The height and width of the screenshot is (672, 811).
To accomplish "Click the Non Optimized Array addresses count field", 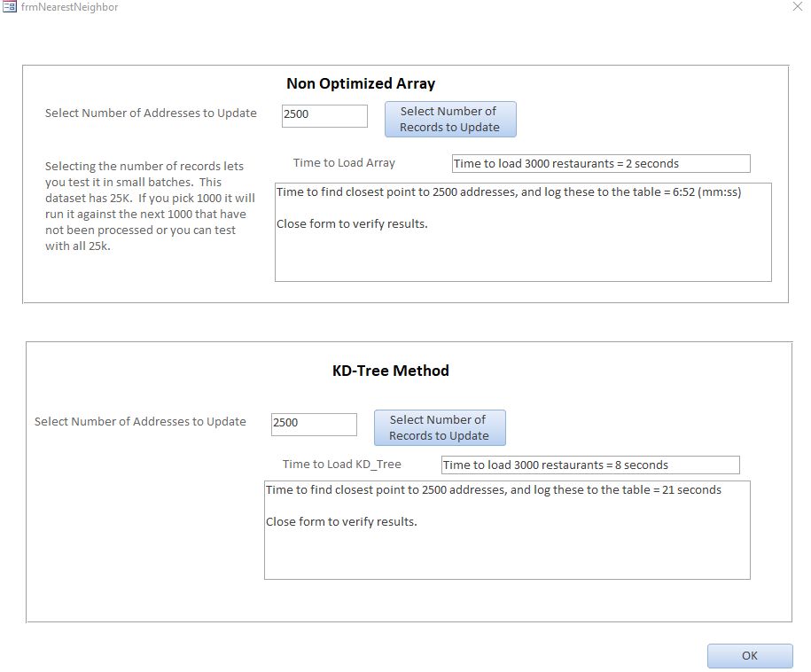I will click(x=324, y=115).
